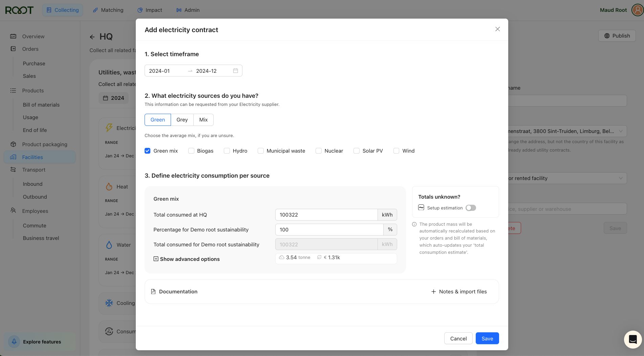Image resolution: width=644 pixels, height=356 pixels.
Task: Click the ROOT logo
Action: [19, 10]
